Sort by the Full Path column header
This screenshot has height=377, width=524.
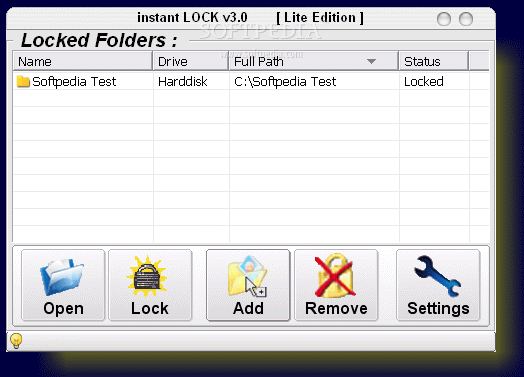[x=313, y=61]
